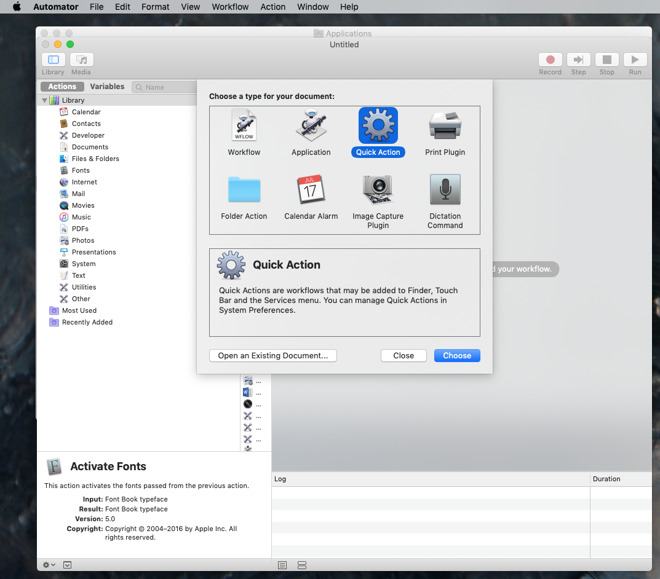Open the Automator menu
The width and height of the screenshot is (660, 579).
pos(56,7)
